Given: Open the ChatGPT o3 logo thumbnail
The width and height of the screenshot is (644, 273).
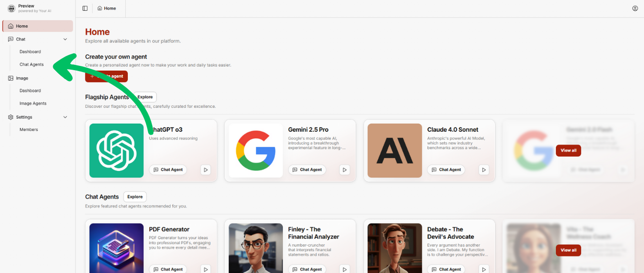Looking at the screenshot, I should (x=116, y=151).
